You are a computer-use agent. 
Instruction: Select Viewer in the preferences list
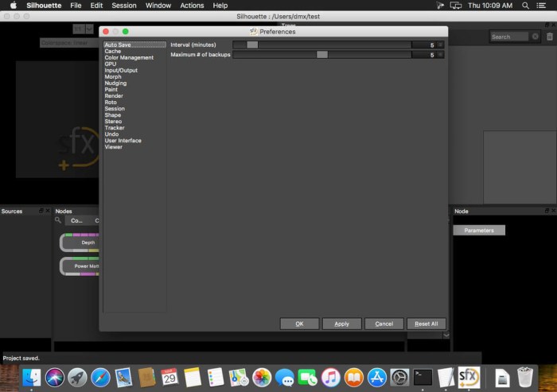(113, 147)
